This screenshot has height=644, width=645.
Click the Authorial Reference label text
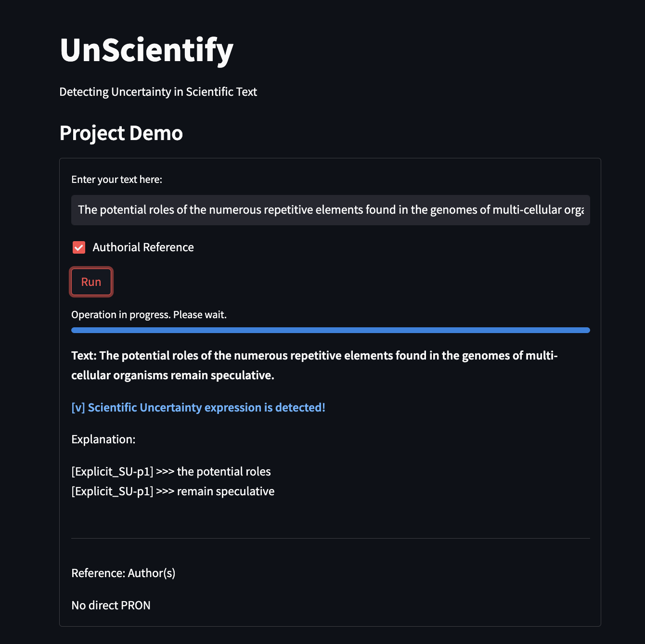[143, 247]
